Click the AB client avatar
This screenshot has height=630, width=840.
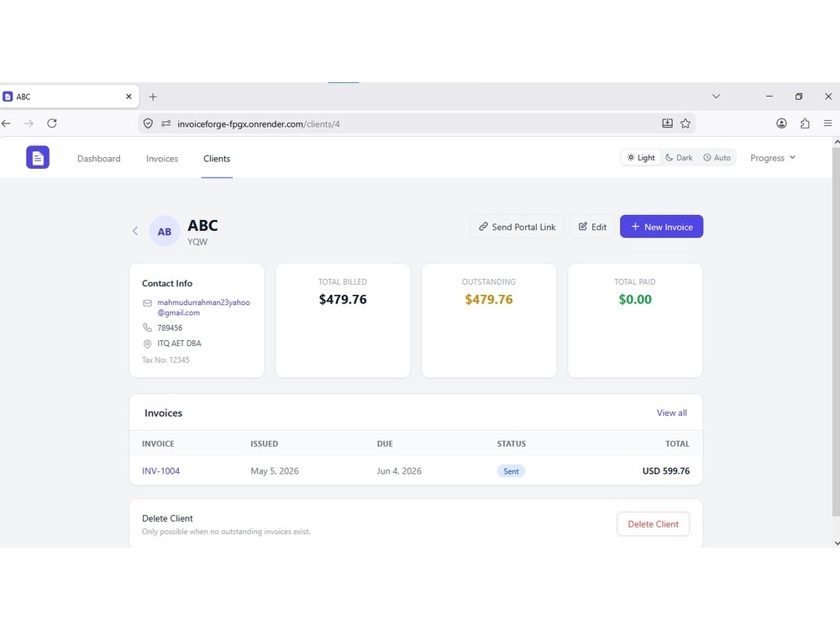click(x=165, y=232)
